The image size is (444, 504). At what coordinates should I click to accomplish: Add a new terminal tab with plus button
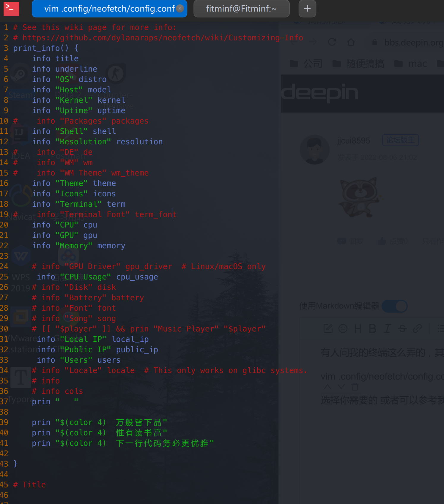[x=307, y=9]
